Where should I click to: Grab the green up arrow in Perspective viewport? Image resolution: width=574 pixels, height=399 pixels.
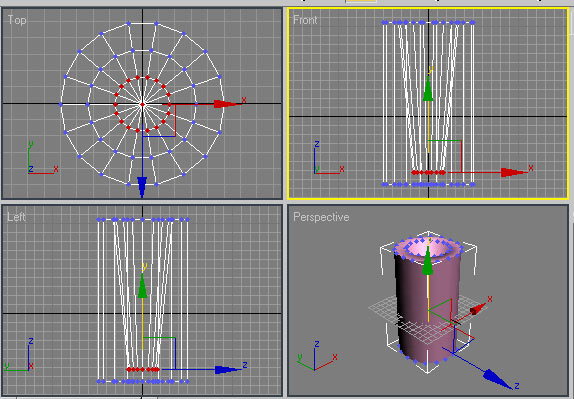point(428,262)
